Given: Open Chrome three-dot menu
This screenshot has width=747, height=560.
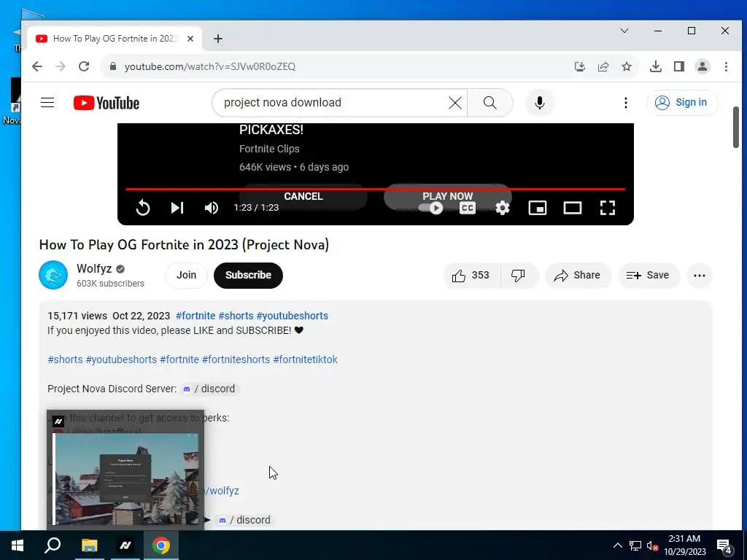Looking at the screenshot, I should coord(726,66).
